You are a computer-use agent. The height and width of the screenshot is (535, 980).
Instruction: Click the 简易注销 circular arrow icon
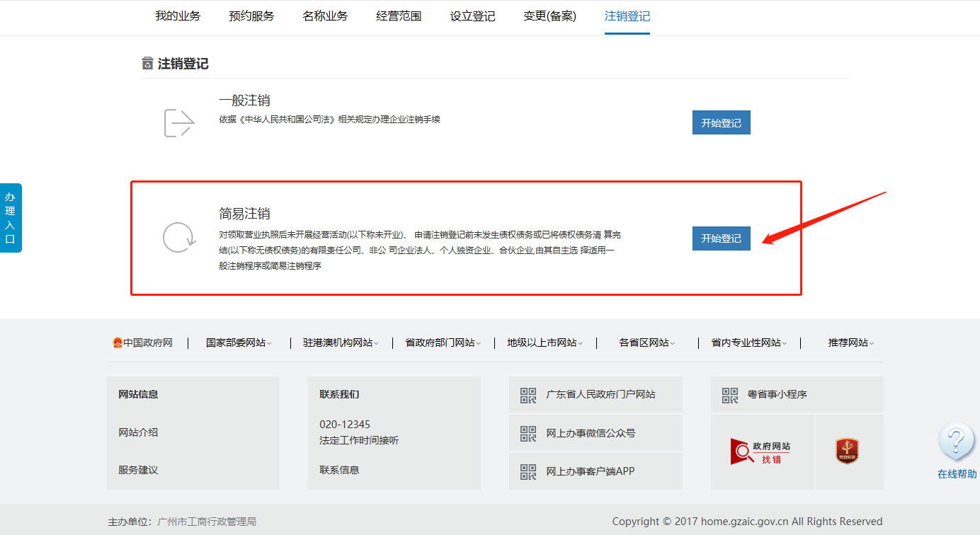coord(178,238)
